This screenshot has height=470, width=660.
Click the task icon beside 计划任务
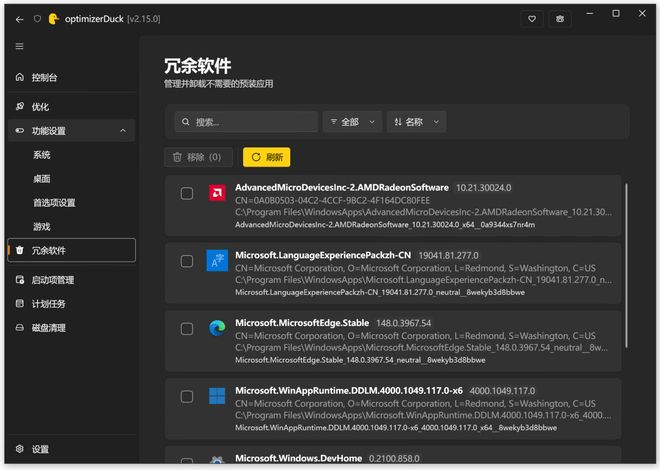point(19,303)
